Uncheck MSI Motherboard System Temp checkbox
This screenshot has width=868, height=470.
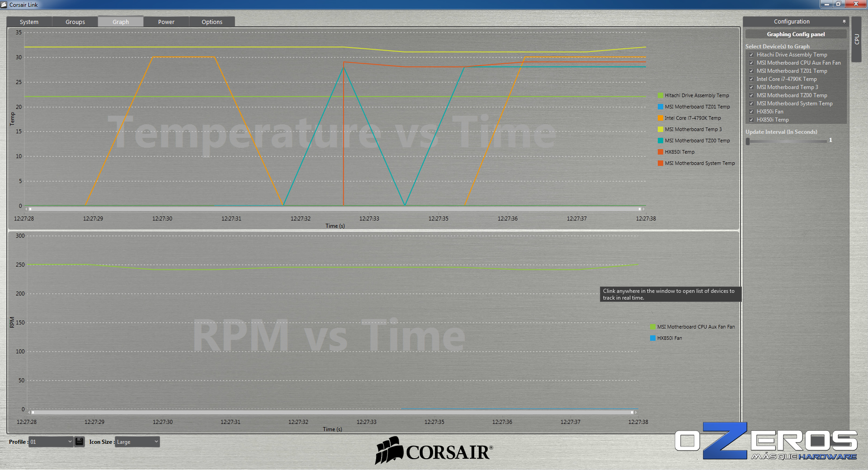751,103
